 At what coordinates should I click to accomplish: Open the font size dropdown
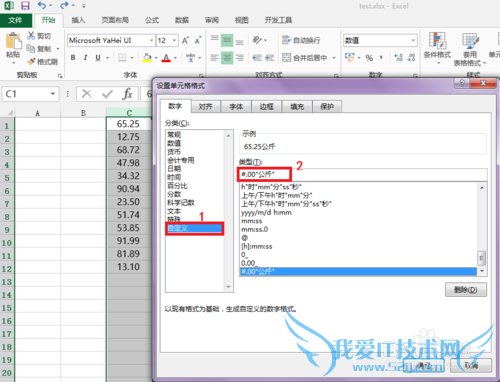pos(174,41)
